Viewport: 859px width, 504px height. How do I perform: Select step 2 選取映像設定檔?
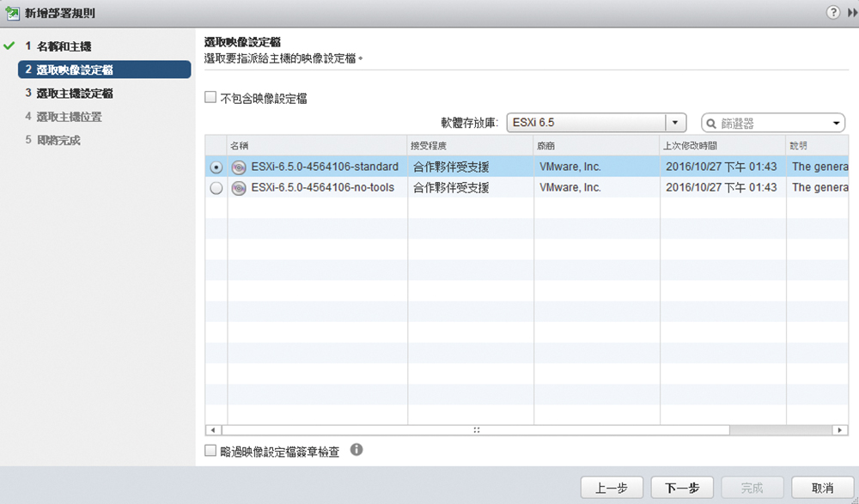(105, 70)
